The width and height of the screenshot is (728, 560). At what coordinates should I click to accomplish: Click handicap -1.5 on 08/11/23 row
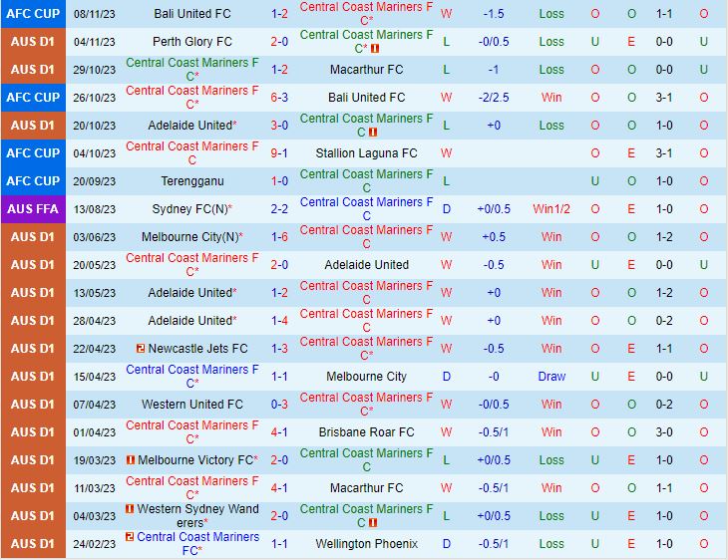[494, 14]
